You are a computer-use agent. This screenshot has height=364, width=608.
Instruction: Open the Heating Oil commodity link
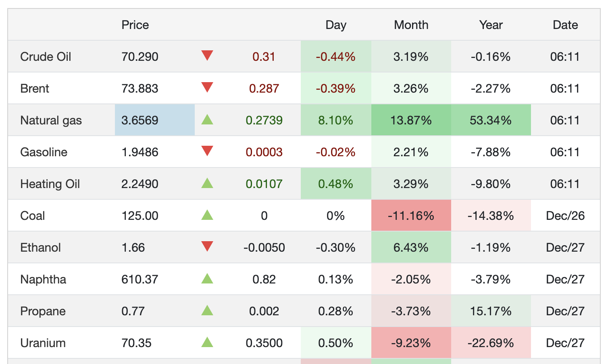point(50,184)
